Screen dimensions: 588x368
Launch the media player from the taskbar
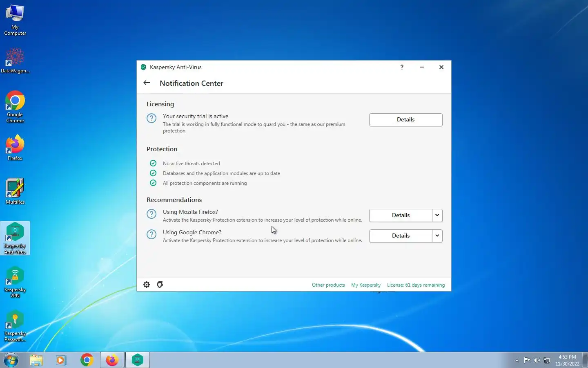(x=61, y=360)
